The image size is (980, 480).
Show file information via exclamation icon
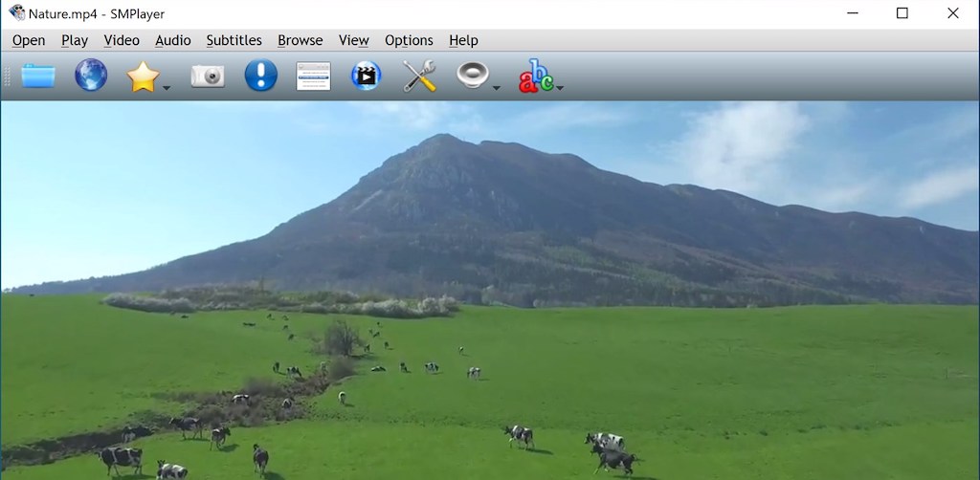click(x=260, y=76)
